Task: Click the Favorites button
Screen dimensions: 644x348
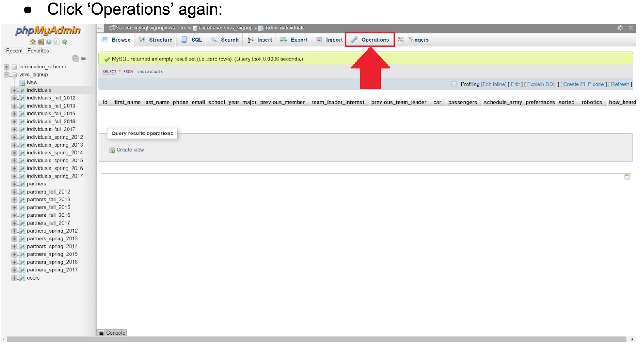Action: click(x=38, y=51)
